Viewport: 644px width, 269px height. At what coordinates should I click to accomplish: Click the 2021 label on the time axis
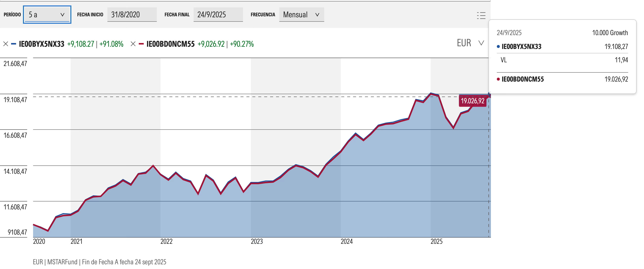[76, 242]
